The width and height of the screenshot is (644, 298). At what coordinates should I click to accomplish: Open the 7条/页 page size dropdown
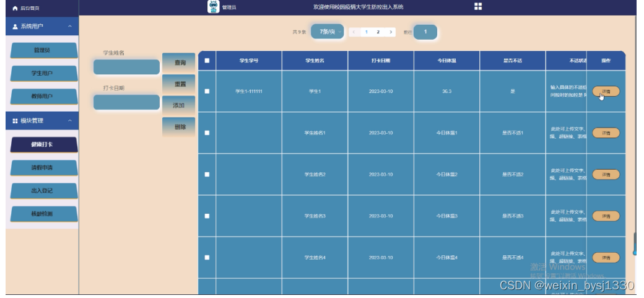328,32
